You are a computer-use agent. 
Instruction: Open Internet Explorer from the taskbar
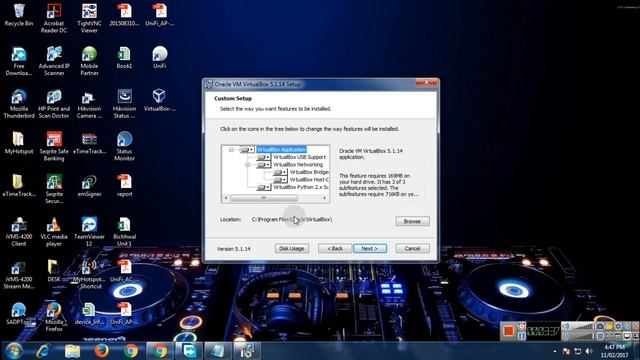[x=43, y=351]
